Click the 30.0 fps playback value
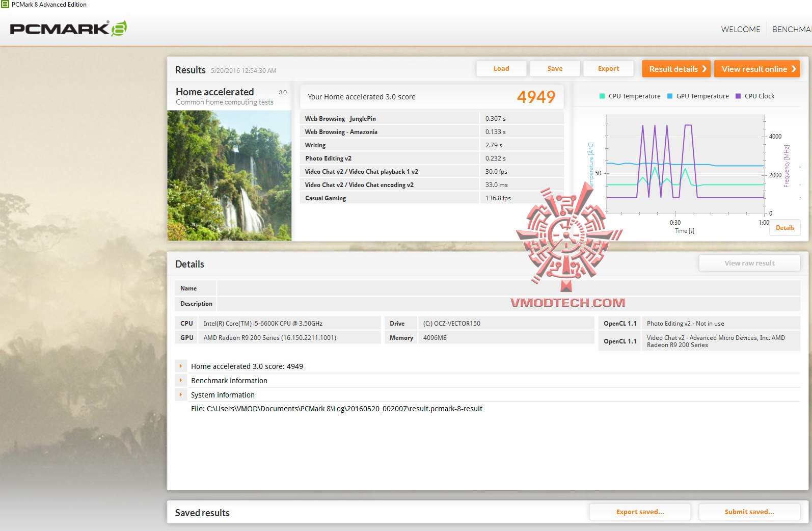The height and width of the screenshot is (531, 812). [496, 172]
